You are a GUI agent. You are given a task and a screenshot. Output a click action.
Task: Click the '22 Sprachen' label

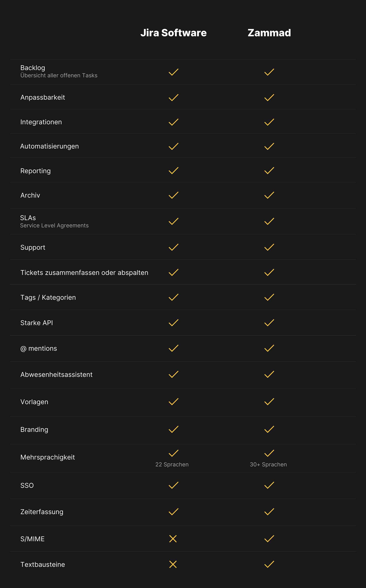172,464
